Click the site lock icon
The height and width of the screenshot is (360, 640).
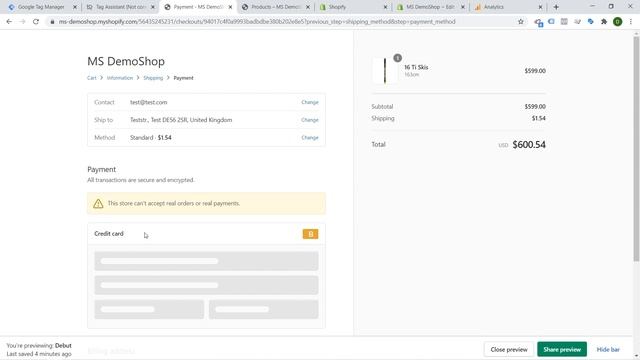pos(52,22)
